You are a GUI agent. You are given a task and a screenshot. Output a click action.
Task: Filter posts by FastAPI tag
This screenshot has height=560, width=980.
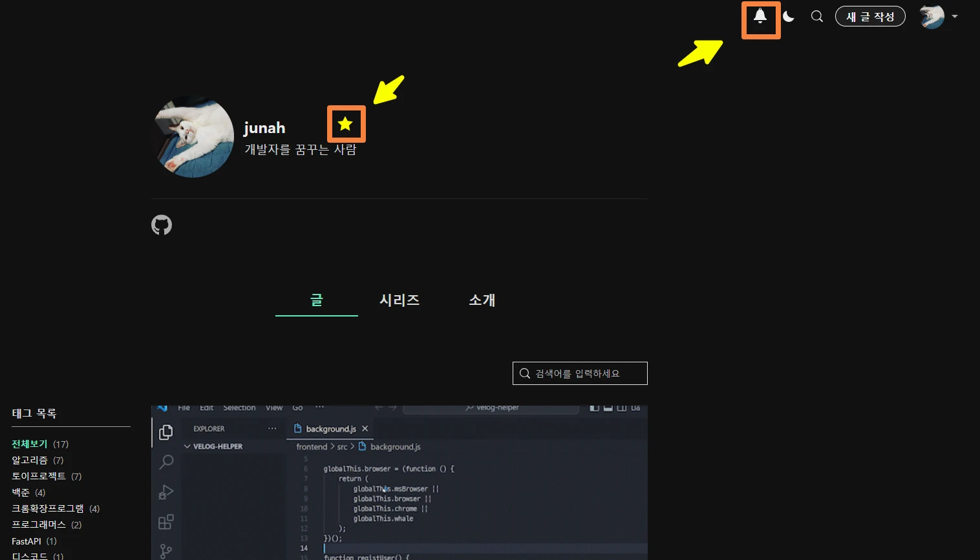tap(27, 541)
